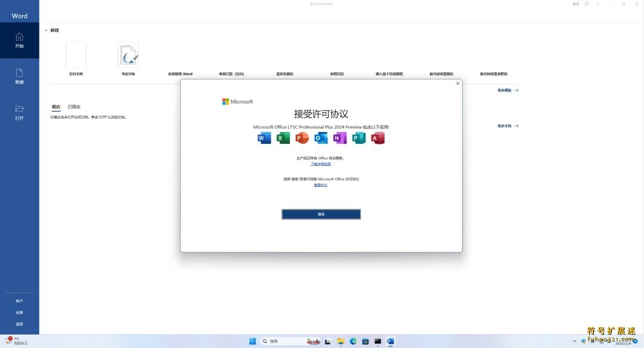Open the 打开 folder icon in the sidebar

[20, 110]
